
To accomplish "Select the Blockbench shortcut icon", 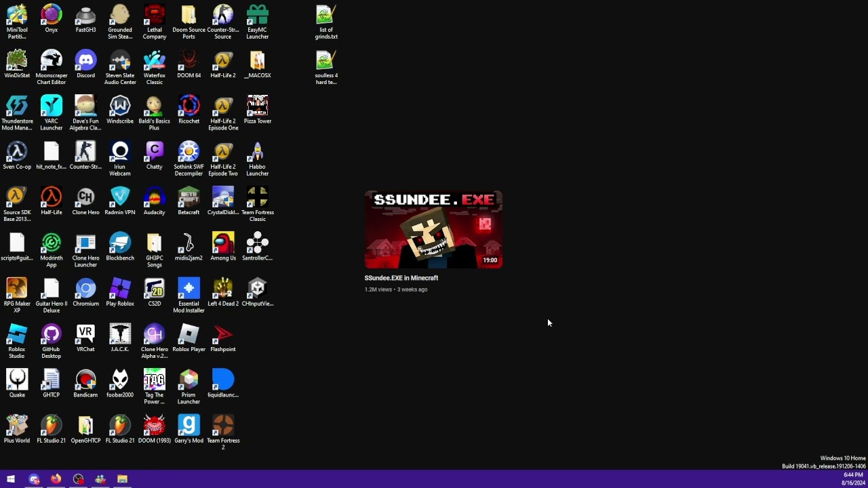I will (120, 247).
